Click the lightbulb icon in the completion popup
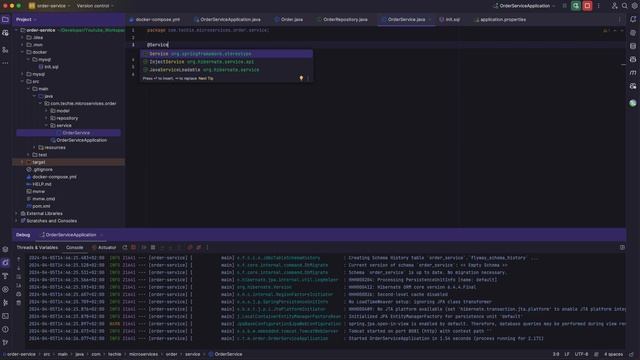The image size is (640, 360). 301,78
